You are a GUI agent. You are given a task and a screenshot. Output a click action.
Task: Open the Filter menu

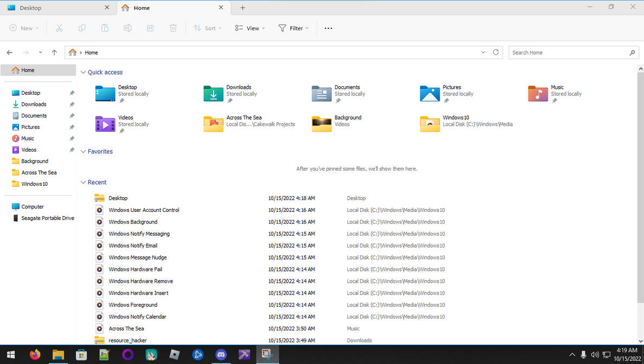coord(293,28)
